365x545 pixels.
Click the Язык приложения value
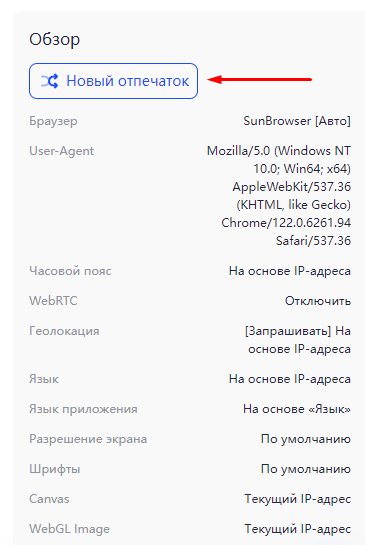[297, 409]
